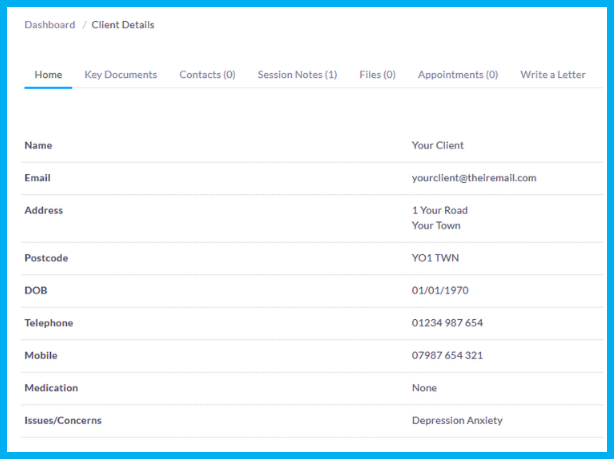
Task: Click the date of birth 01/01/1970
Action: pyautogui.click(x=440, y=291)
